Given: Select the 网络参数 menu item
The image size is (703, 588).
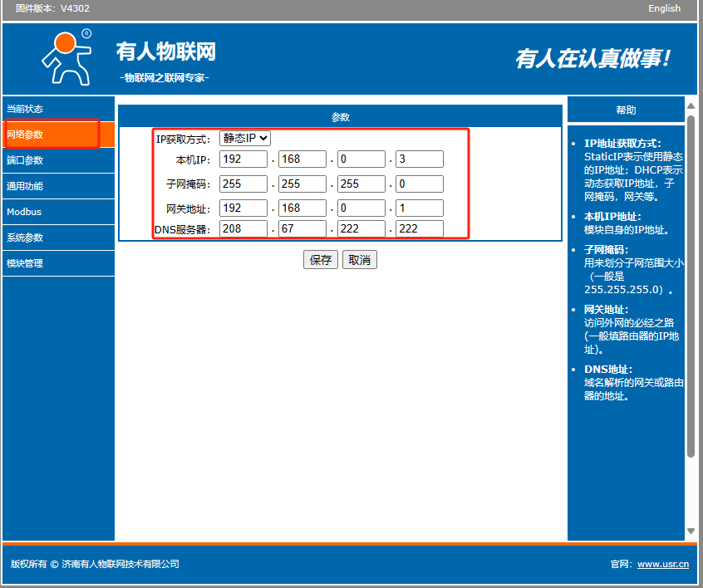Looking at the screenshot, I should 25,135.
